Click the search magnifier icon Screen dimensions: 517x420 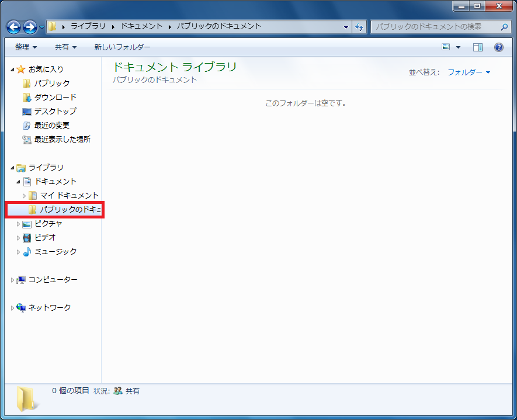pyautogui.click(x=504, y=27)
